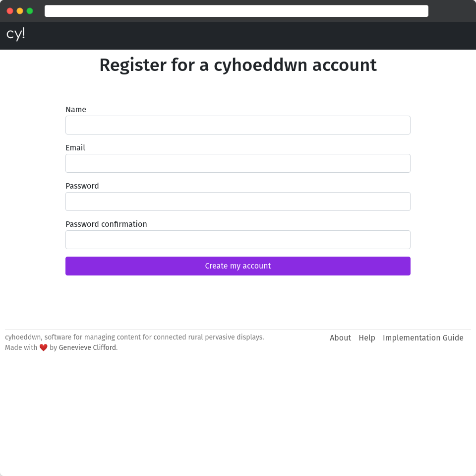Image resolution: width=476 pixels, height=476 pixels.
Task: Click into the Name input field
Action: (238, 125)
